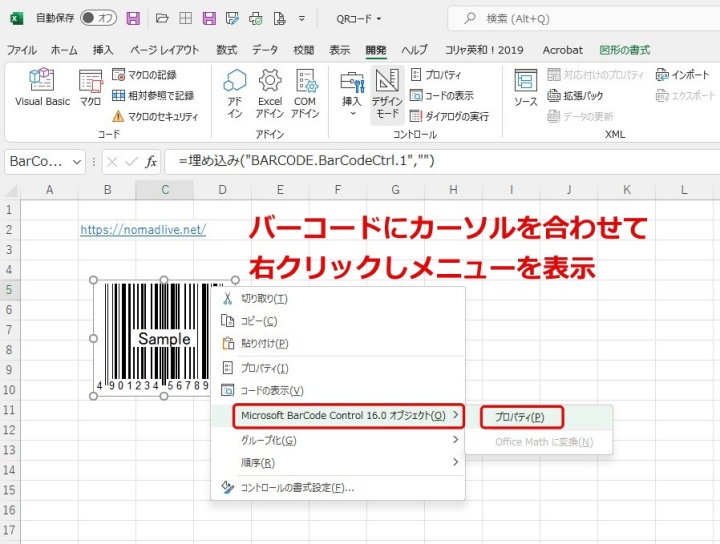Select Paste (貼り付け) in context menu

click(x=338, y=343)
